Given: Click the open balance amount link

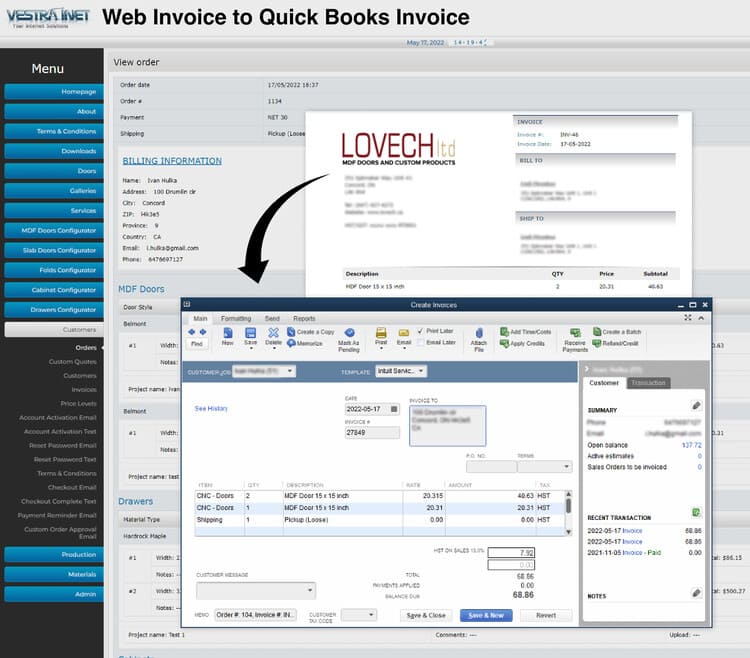Looking at the screenshot, I should point(692,445).
